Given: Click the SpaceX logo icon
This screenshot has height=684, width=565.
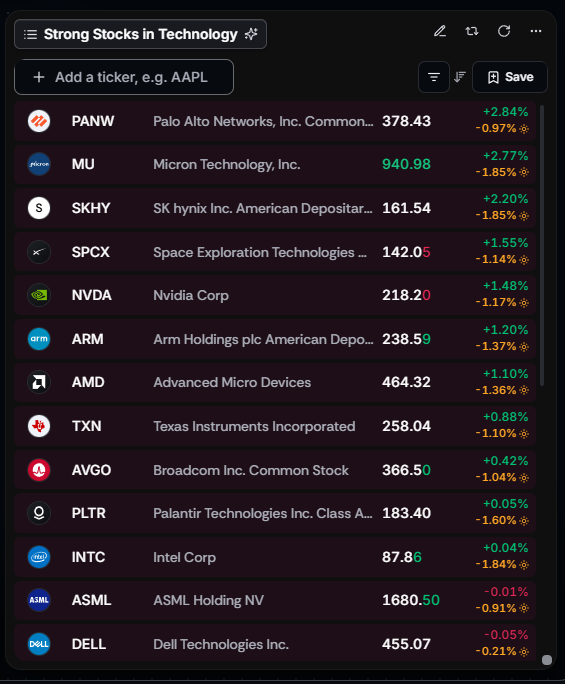Looking at the screenshot, I should click(39, 252).
